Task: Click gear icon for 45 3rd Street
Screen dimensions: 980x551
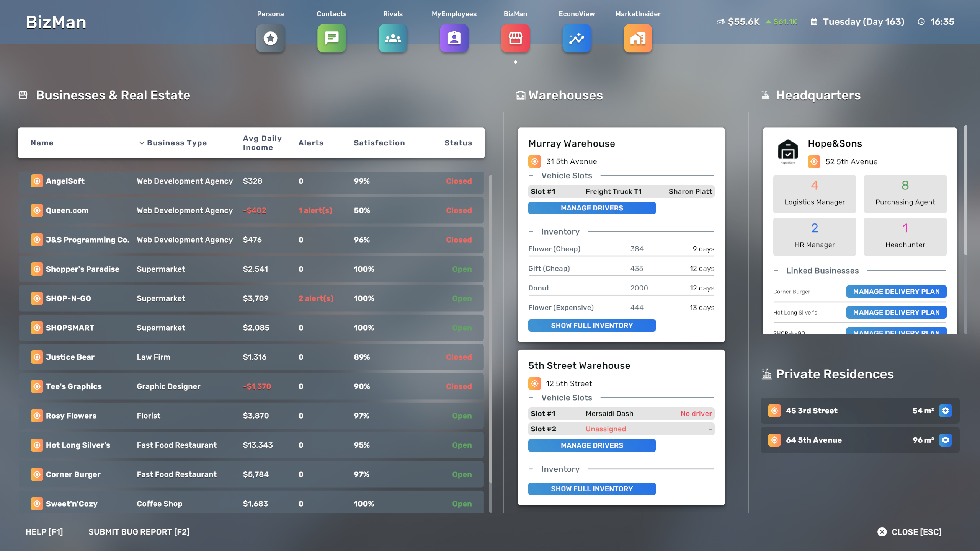Action: click(x=946, y=411)
